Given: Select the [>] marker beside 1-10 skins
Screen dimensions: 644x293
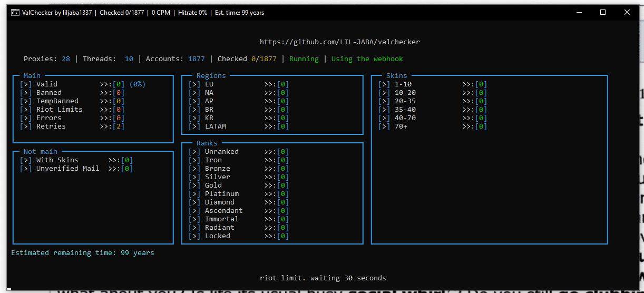Looking at the screenshot, I should click(384, 84).
